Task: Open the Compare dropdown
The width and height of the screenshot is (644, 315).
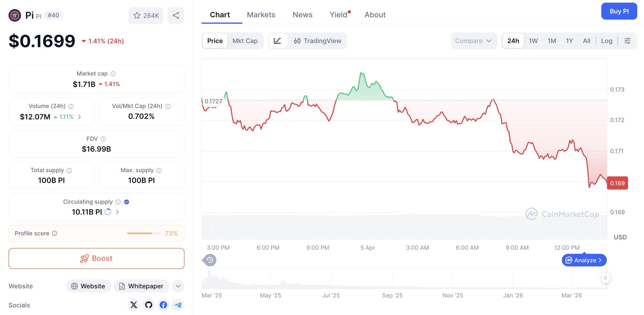Action: (473, 41)
